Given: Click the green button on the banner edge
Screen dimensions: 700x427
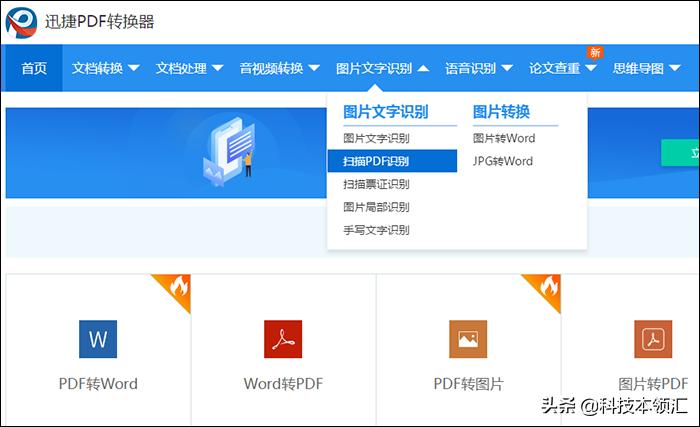Looking at the screenshot, I should [680, 153].
